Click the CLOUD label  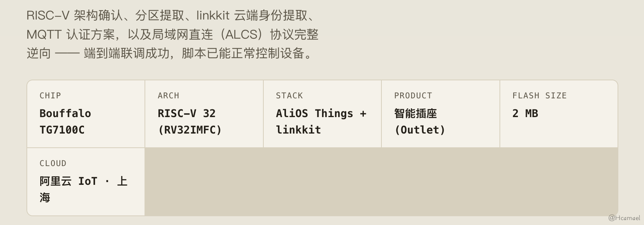tap(53, 163)
